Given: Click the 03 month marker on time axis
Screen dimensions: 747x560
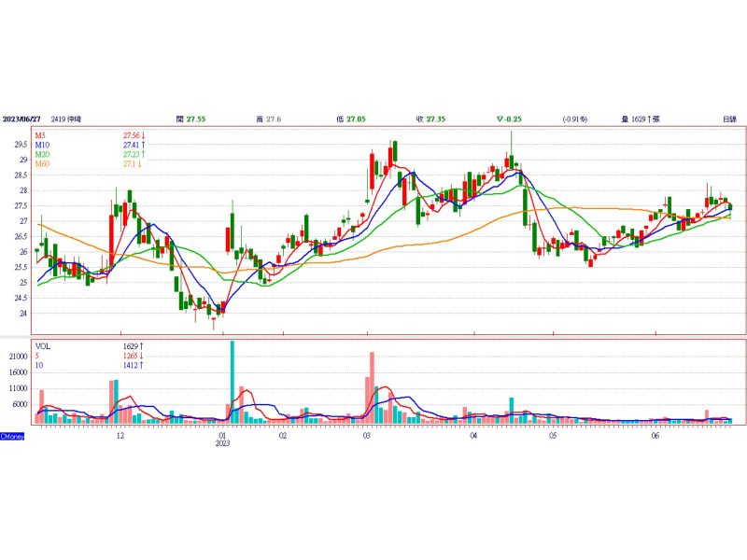Looking at the screenshot, I should pos(367,436).
